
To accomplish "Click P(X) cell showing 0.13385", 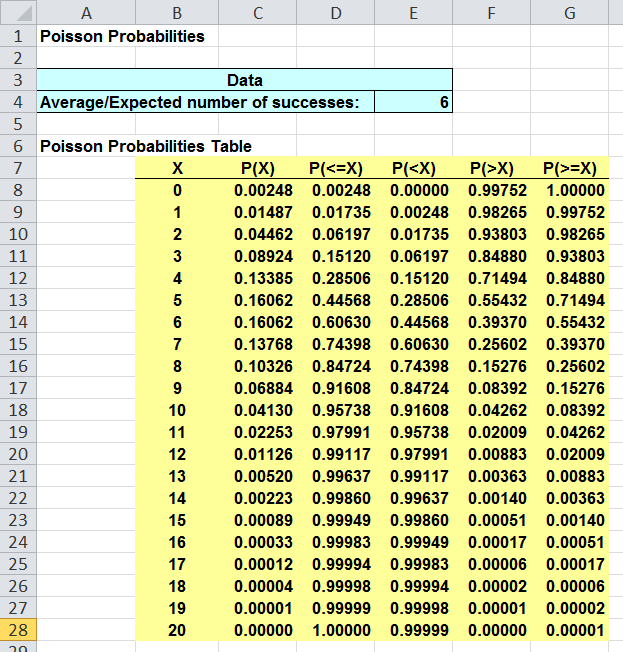I will click(257, 278).
